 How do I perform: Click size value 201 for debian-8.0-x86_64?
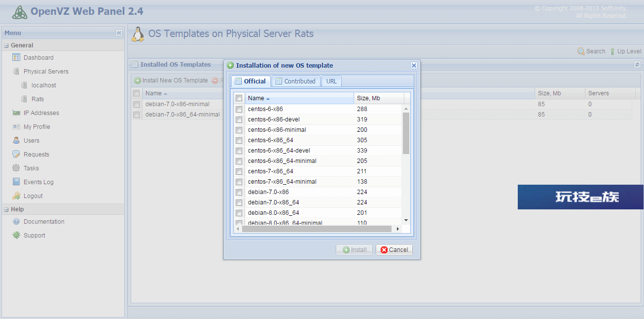pyautogui.click(x=362, y=213)
